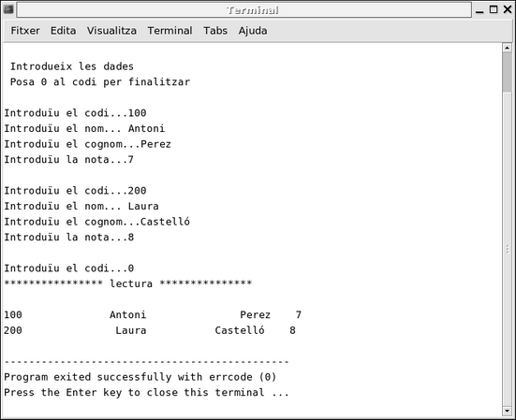Open the Ajuda help menu
The image size is (516, 420).
click(253, 31)
